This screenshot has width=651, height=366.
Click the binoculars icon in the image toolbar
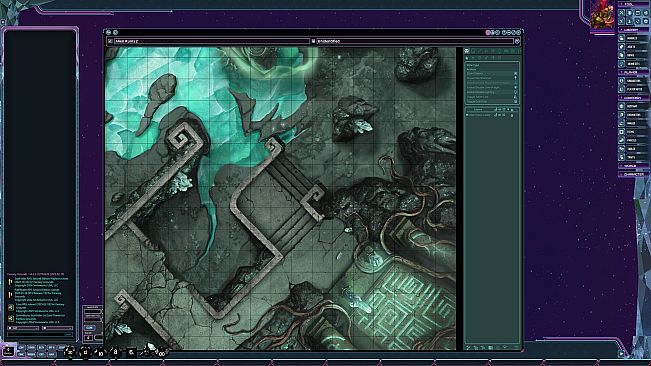tap(467, 51)
